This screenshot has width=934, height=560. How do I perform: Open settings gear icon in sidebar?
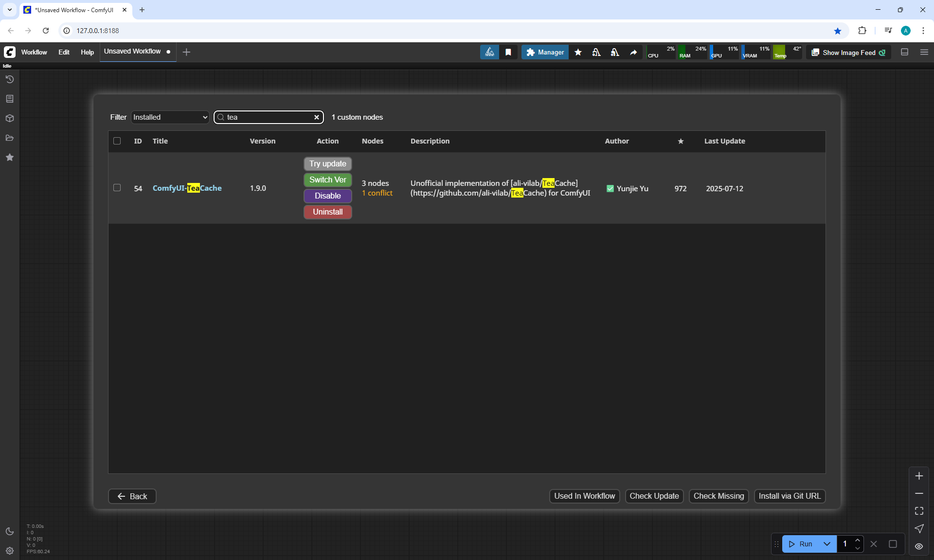tap(9, 551)
